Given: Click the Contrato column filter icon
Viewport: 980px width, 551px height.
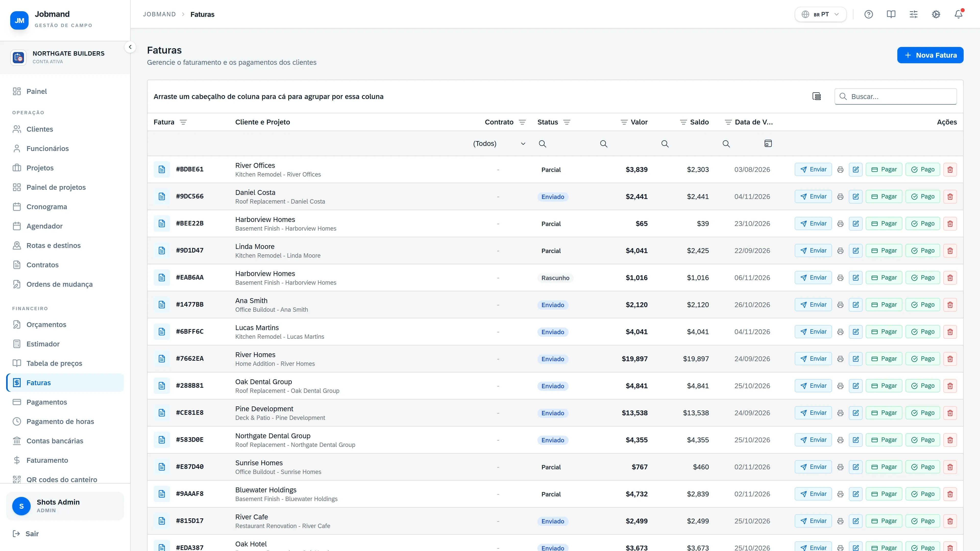Looking at the screenshot, I should click(x=522, y=122).
